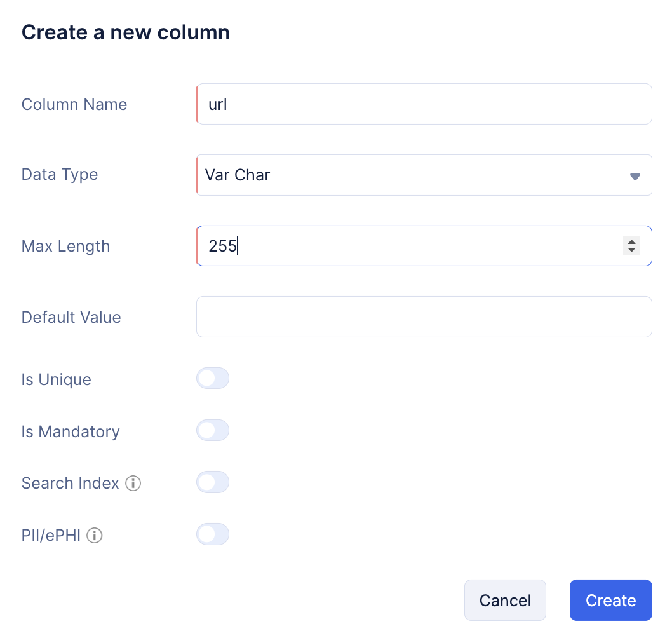The height and width of the screenshot is (638, 672).
Task: Enable the PII/ePHI toggle
Action: pos(213,534)
